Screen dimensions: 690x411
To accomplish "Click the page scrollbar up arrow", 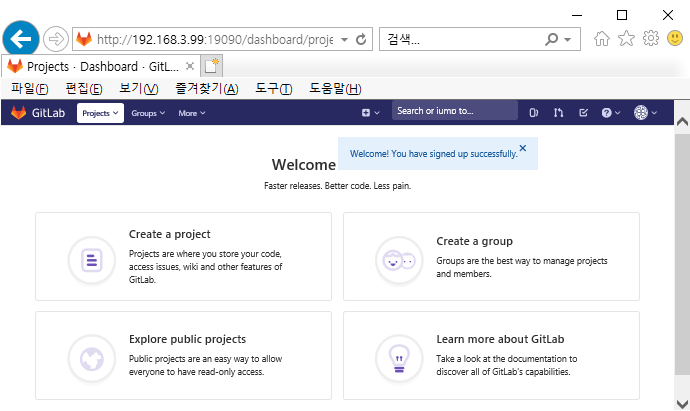I will point(682,122).
